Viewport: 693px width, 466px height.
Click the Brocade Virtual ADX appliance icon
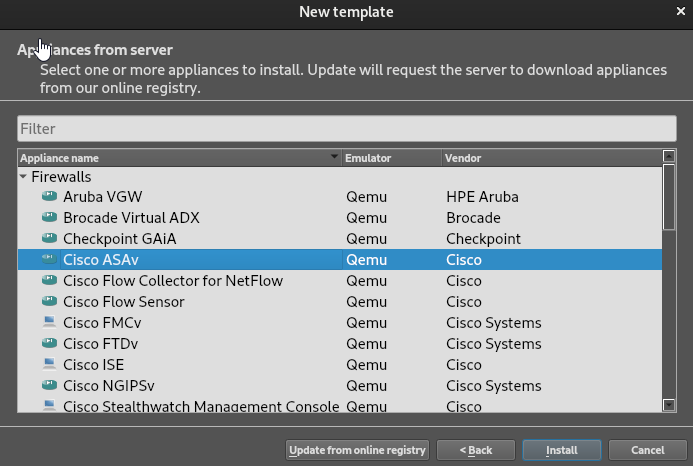[x=50, y=217]
